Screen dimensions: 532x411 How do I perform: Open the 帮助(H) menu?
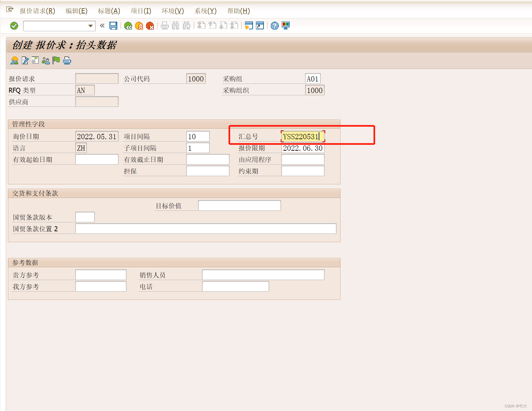click(x=238, y=11)
